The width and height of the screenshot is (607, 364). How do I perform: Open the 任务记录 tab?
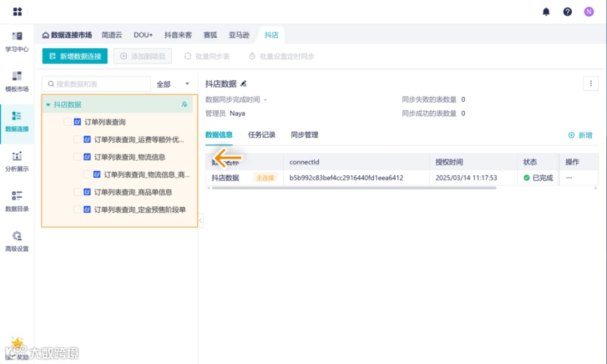click(262, 135)
